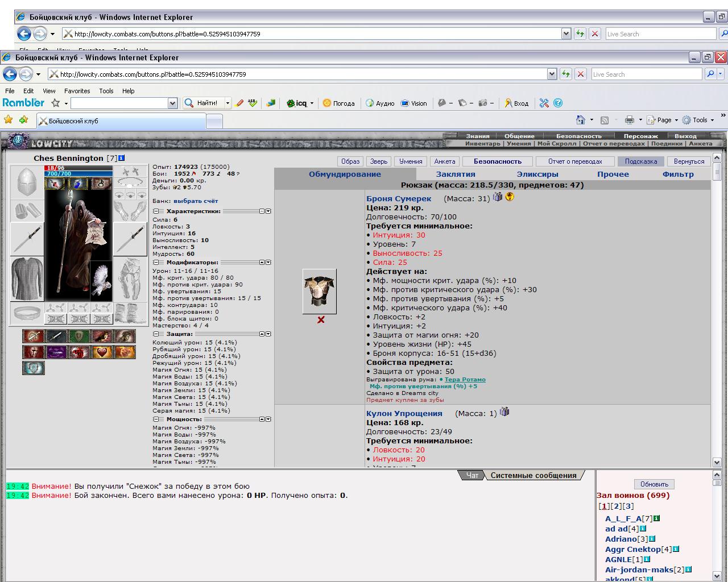Switch to the Заклятия tab
The width and height of the screenshot is (728, 582).
[x=456, y=174]
